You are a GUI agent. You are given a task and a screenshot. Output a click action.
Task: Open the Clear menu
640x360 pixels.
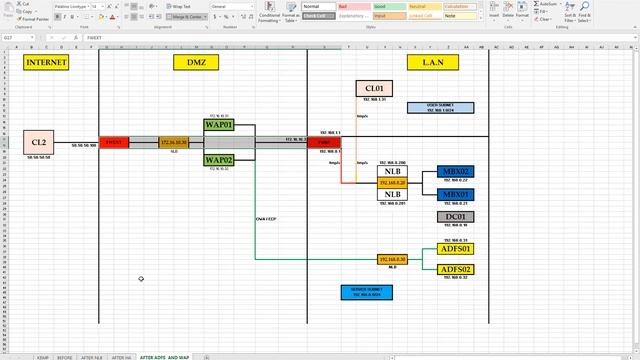click(x=542, y=19)
